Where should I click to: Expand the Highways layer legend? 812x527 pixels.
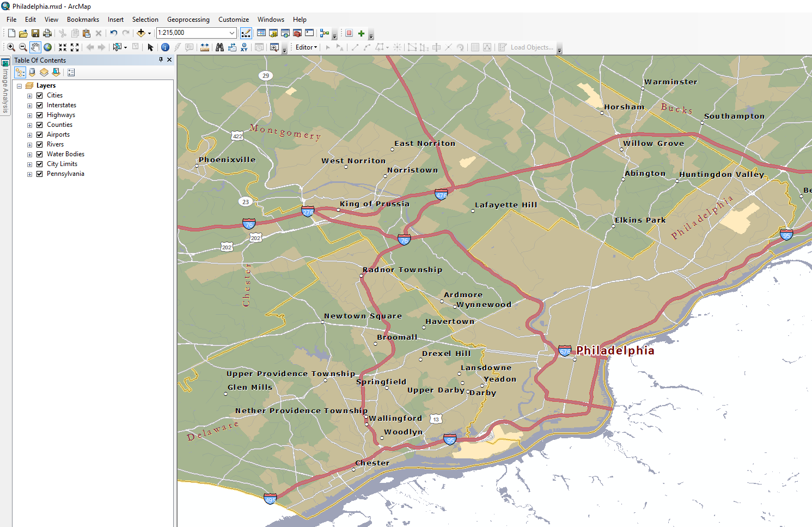point(29,115)
